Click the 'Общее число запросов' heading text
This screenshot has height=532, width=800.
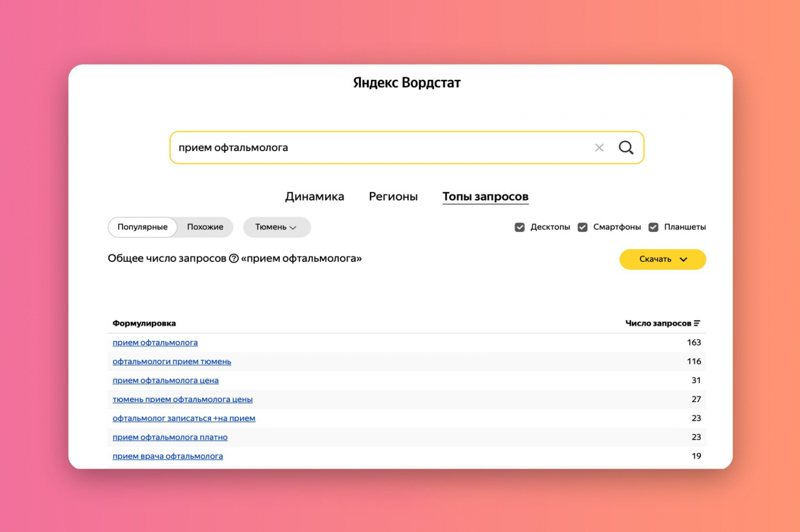(167, 258)
